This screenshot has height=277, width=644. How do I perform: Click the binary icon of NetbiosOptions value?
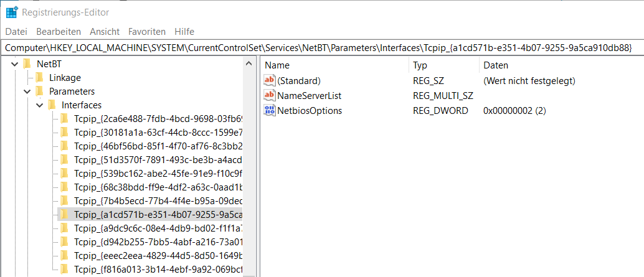tap(270, 110)
